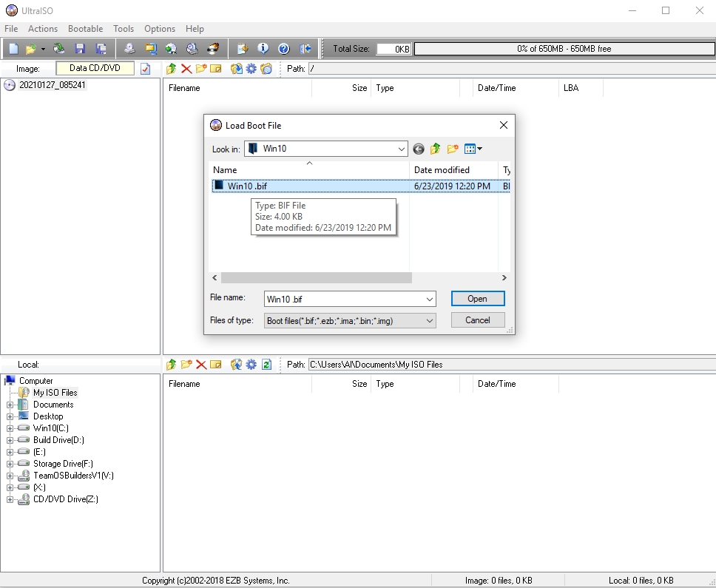Open the File name combo box dropdown arrow
The image size is (716, 588).
coord(430,300)
